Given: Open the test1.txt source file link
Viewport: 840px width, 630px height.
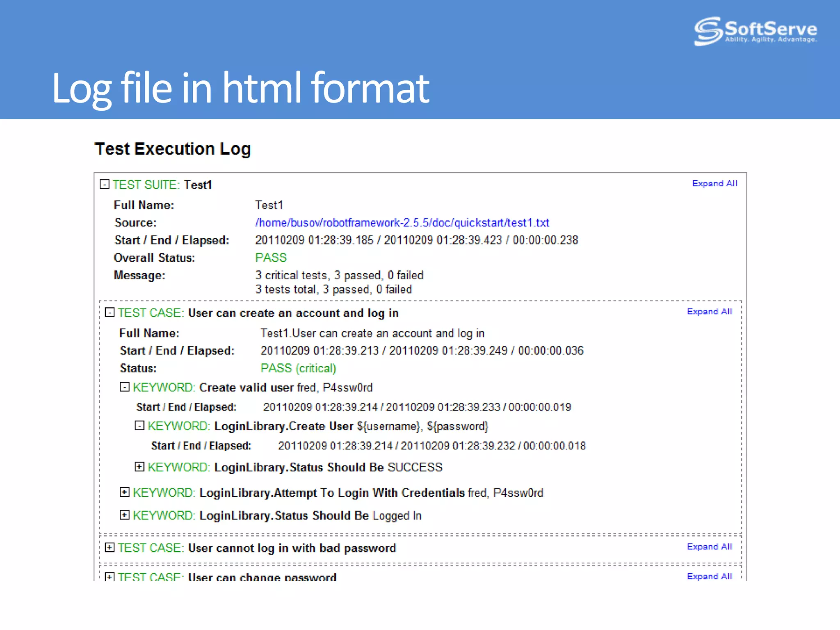Looking at the screenshot, I should click(402, 223).
